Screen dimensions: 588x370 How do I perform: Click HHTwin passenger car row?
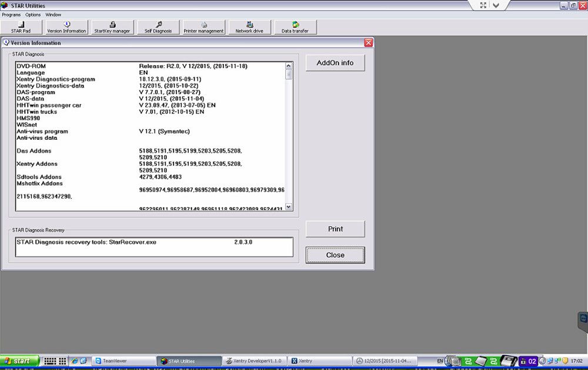[151, 105]
